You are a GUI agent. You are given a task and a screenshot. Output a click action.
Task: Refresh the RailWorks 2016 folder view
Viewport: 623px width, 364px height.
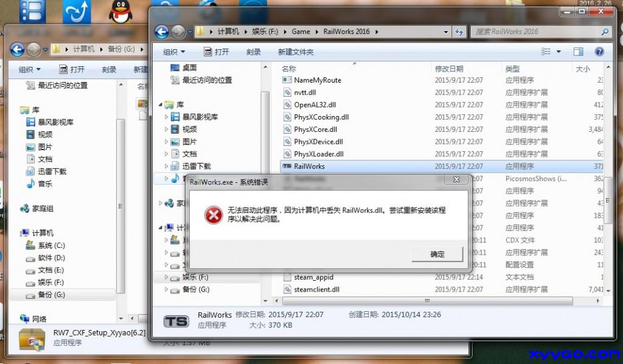(459, 32)
